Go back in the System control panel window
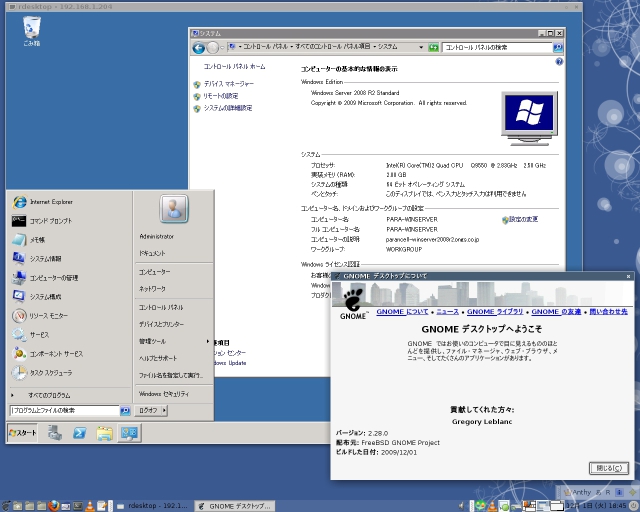Image resolution: width=640 pixels, height=512 pixels. tap(199, 48)
